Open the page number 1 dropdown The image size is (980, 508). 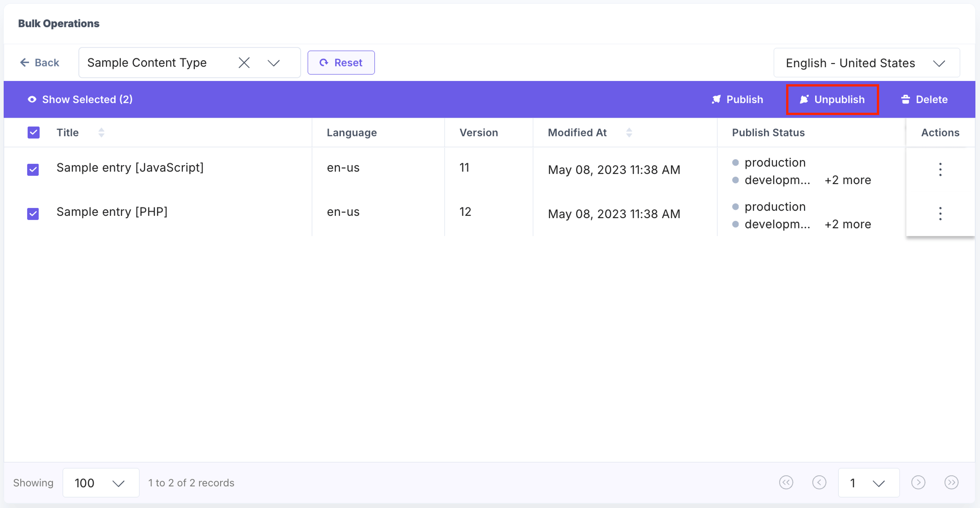click(868, 482)
